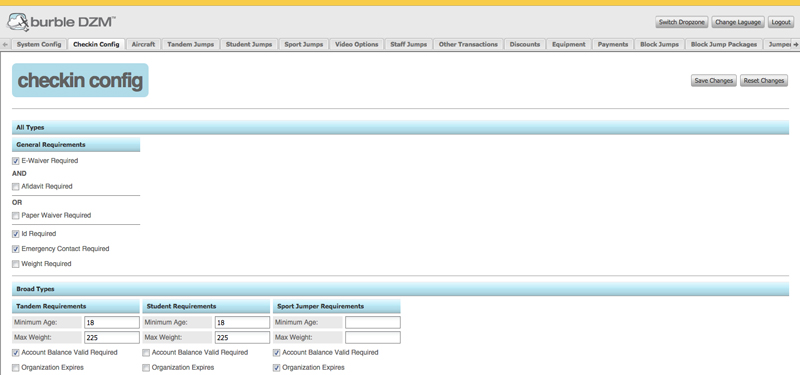Click the Sport Jumper Requirements header

tap(337, 307)
